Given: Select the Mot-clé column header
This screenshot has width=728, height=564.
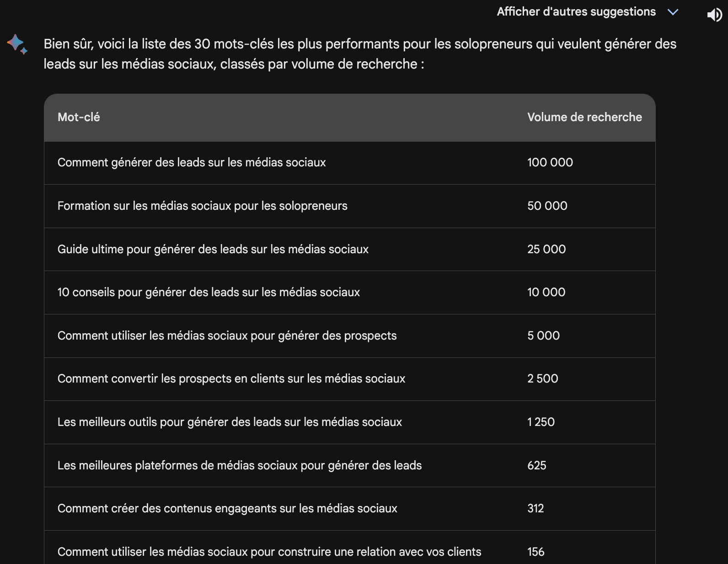Looking at the screenshot, I should coord(78,117).
